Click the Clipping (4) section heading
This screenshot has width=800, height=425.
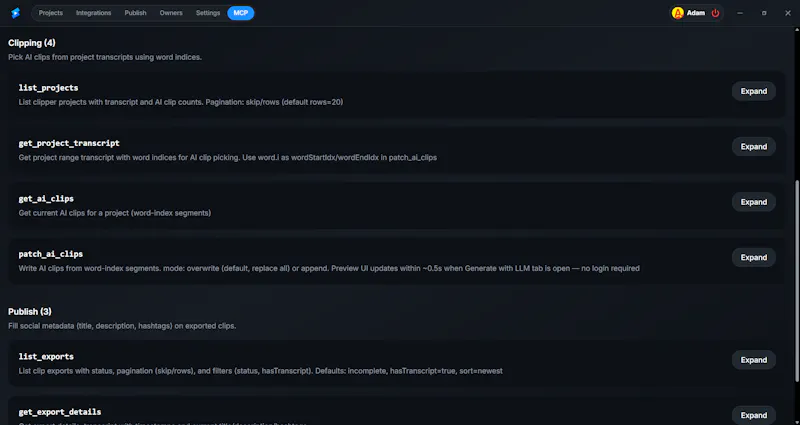coord(32,43)
